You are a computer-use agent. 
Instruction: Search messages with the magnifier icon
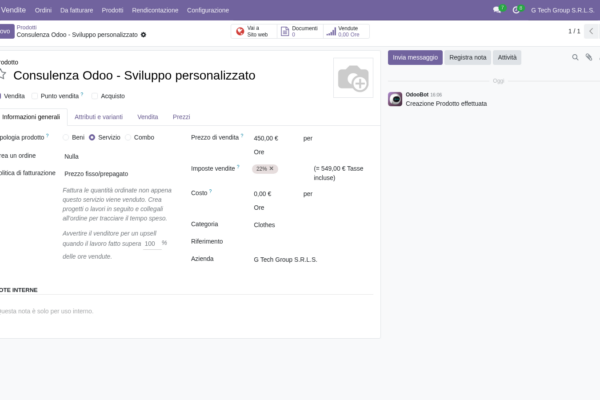pyautogui.click(x=575, y=57)
